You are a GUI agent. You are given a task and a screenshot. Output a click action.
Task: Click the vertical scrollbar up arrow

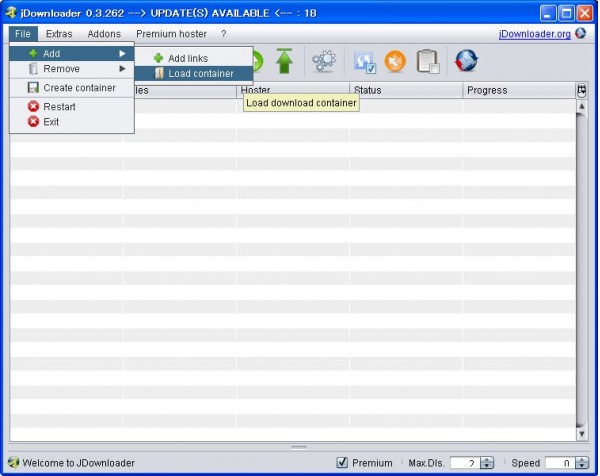tap(582, 106)
